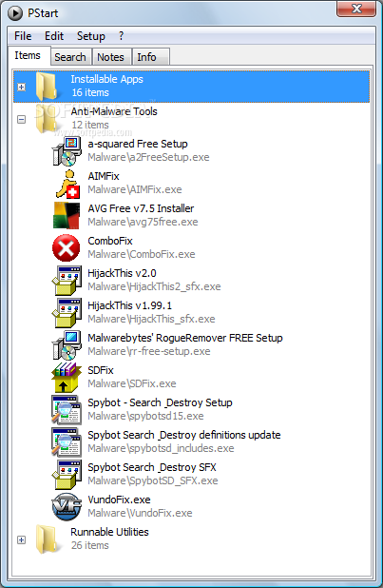The width and height of the screenshot is (383, 588).
Task: Select 'Spybot Search _Destroy definitions update' text
Action: pos(184,435)
